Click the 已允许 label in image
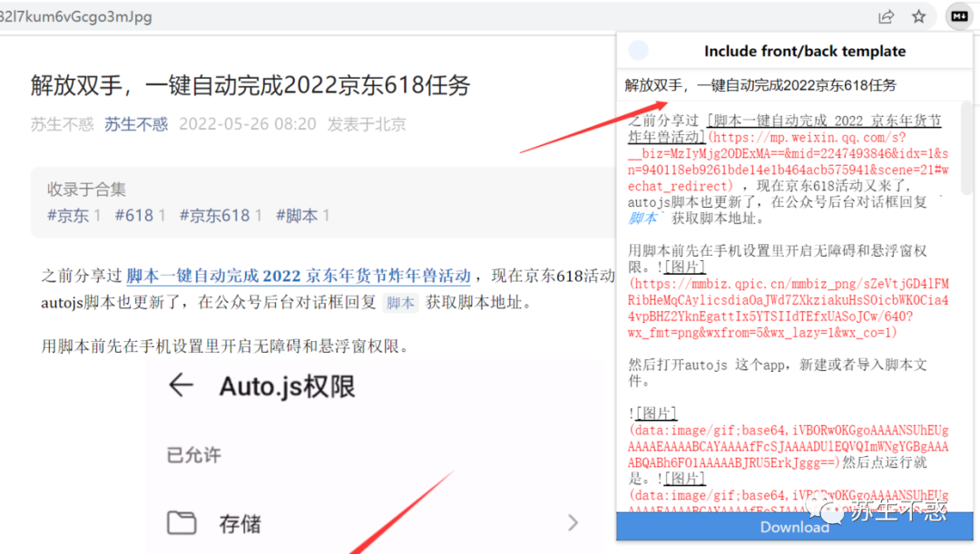 click(194, 455)
